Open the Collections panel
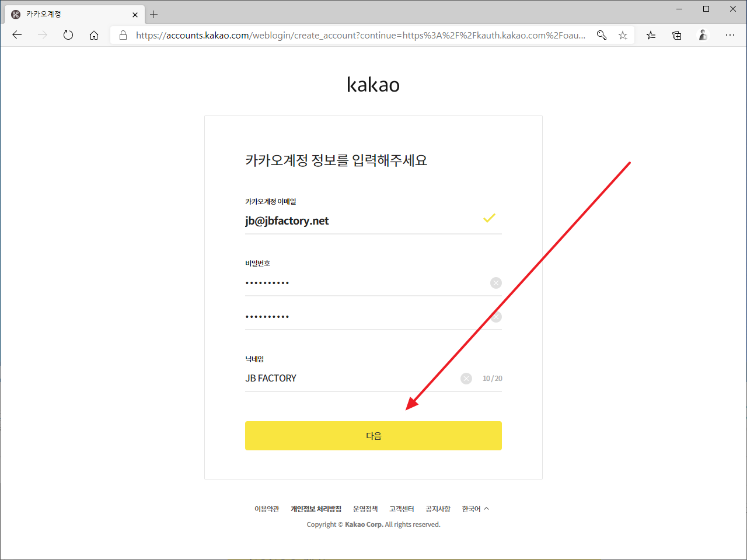 (677, 35)
